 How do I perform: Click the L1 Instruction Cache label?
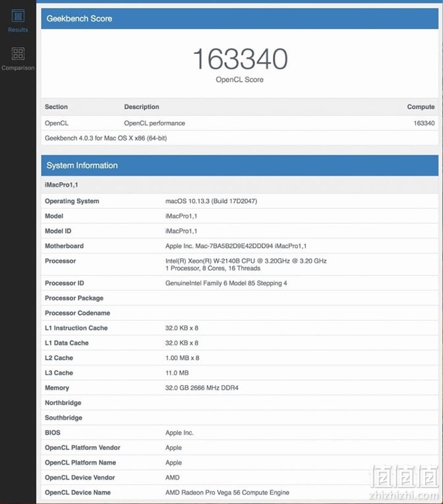pyautogui.click(x=76, y=328)
